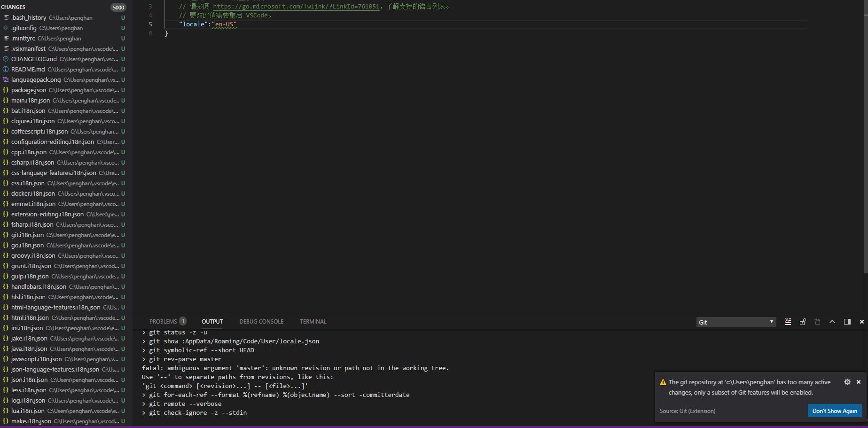The width and height of the screenshot is (868, 428).
Task: Toggle lock scrolling in the Output panel
Action: 803,322
